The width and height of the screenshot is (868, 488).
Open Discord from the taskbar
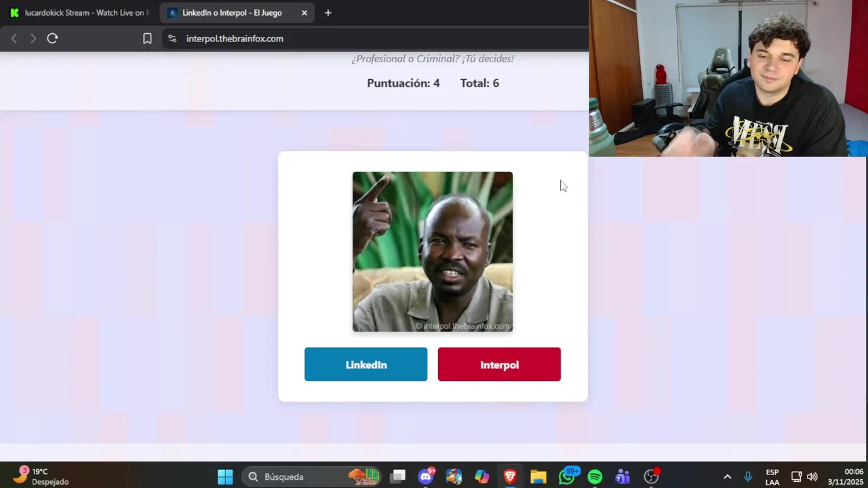(x=426, y=476)
